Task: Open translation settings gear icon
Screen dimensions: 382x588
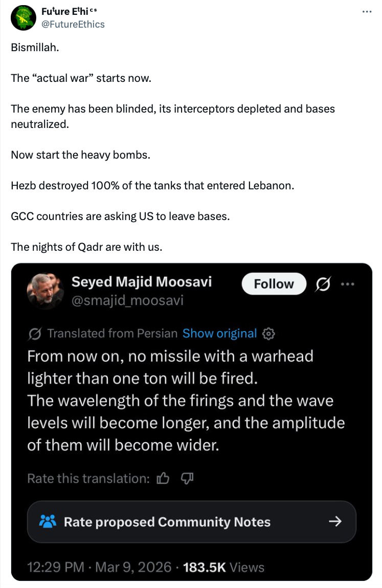Action: (268, 334)
